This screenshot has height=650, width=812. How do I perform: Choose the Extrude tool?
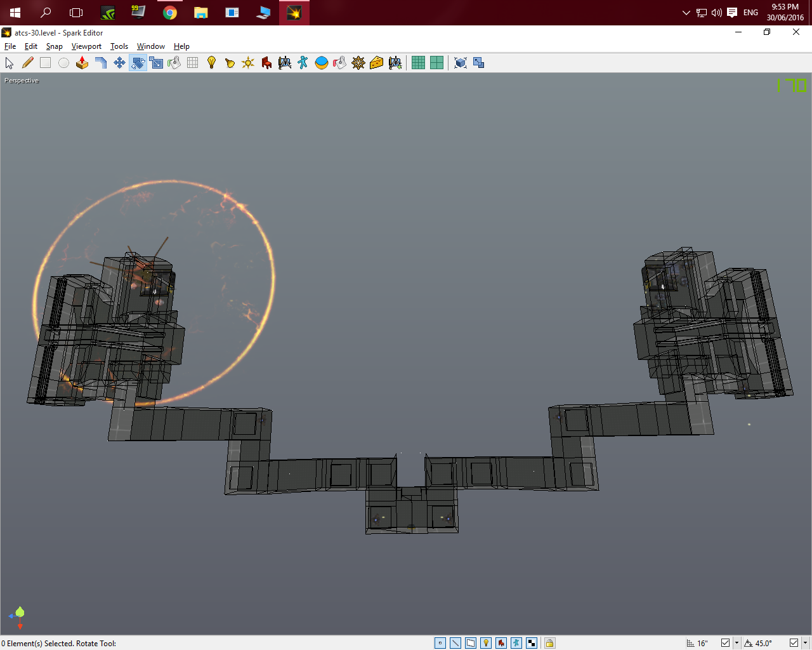[x=82, y=63]
